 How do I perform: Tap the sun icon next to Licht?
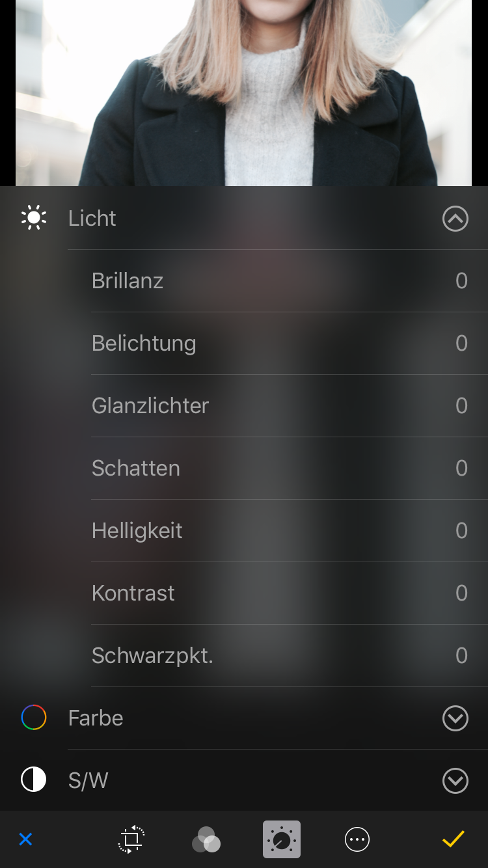click(x=34, y=218)
